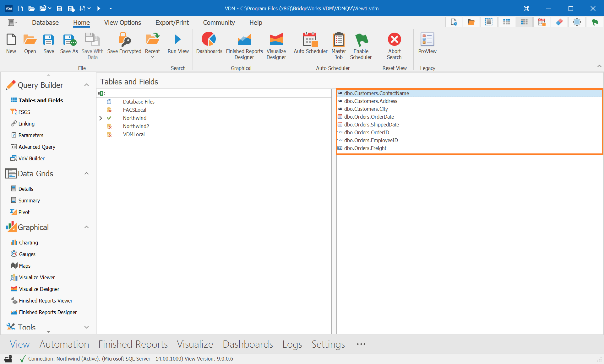Click the grid with blue left column icon
This screenshot has width=604, height=364.
[524, 22]
